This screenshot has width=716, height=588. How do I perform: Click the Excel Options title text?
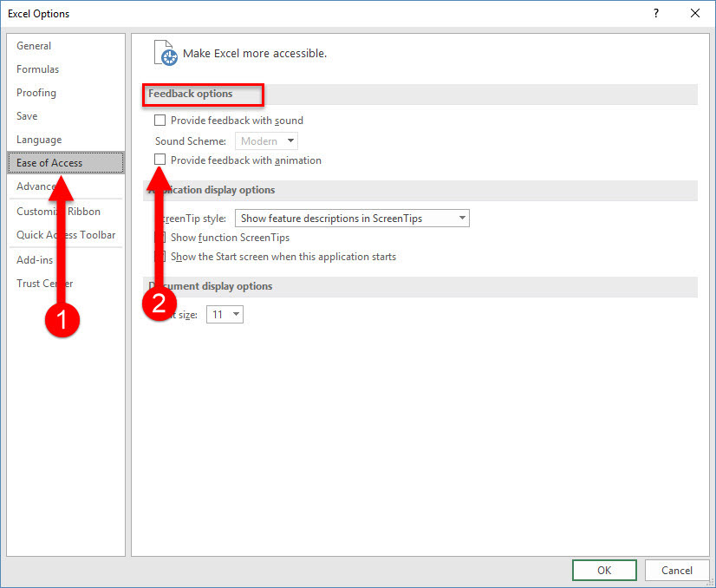pos(39,14)
